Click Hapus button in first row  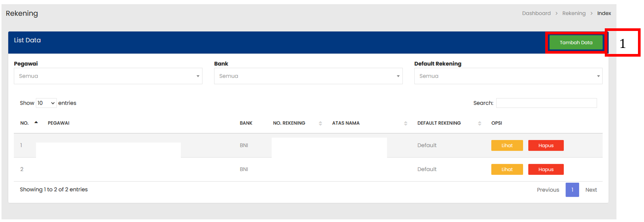pyautogui.click(x=546, y=146)
